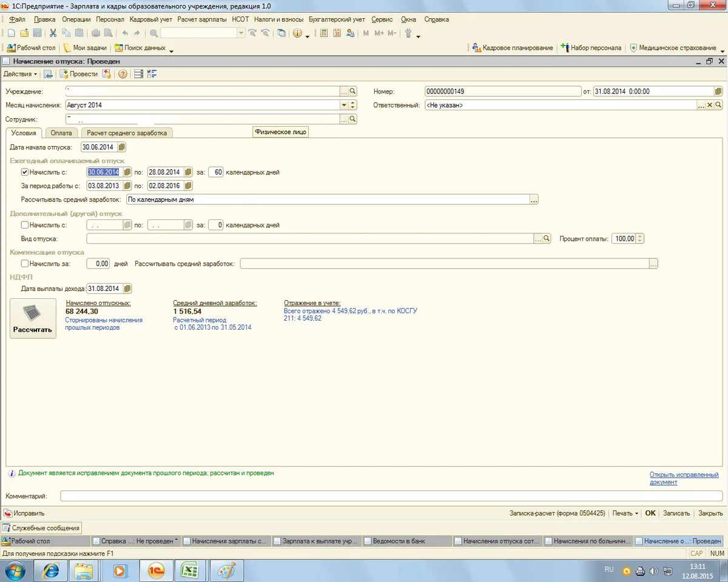This screenshot has width=728, height=582.
Task: Open the Действия dropdown menu
Action: coord(20,74)
